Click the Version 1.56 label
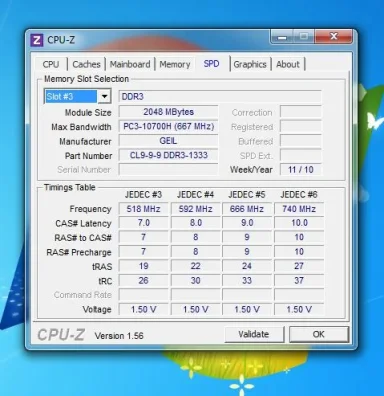 (119, 336)
